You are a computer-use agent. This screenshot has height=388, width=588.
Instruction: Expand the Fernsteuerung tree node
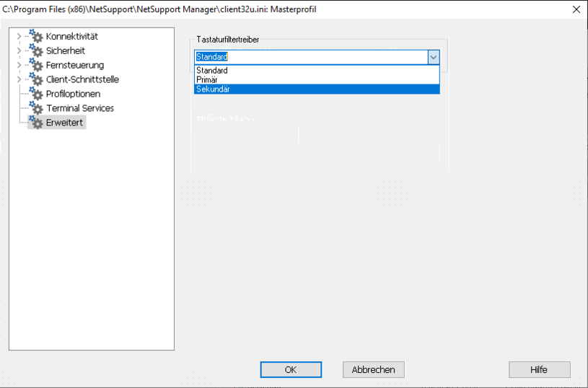tap(19, 65)
